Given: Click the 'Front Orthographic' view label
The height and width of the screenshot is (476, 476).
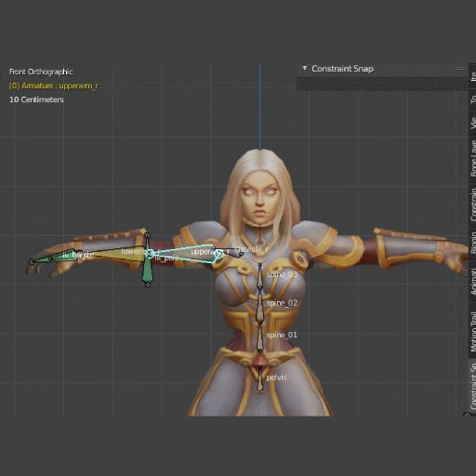Looking at the screenshot, I should [x=41, y=72].
